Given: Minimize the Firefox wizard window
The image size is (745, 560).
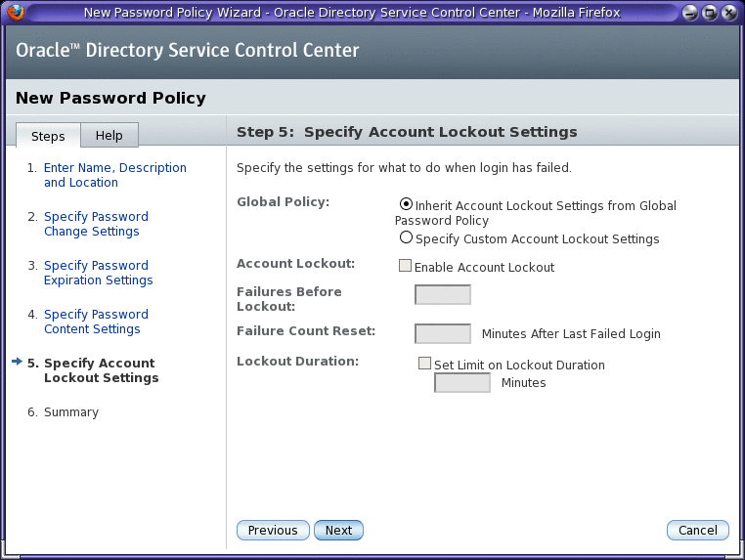Looking at the screenshot, I should (x=690, y=13).
